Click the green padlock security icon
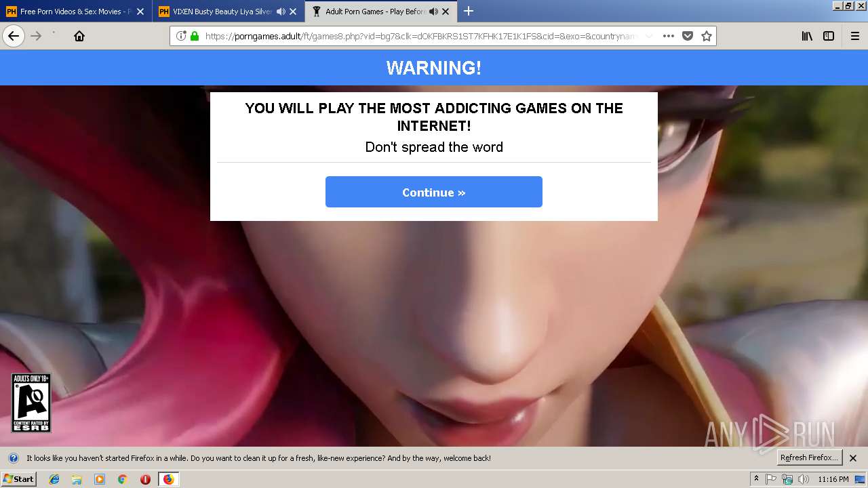 (x=195, y=36)
